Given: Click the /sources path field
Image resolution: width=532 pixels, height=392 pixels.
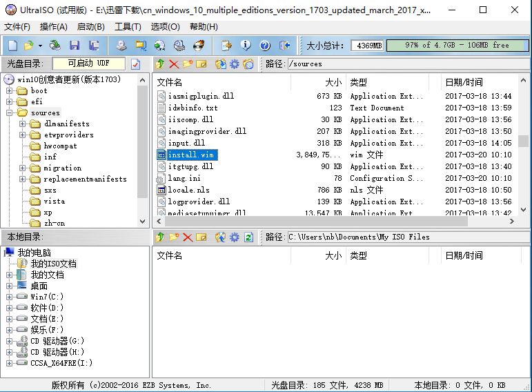Looking at the screenshot, I should point(408,63).
